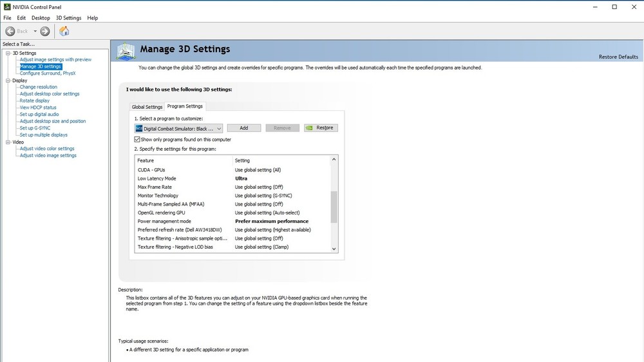The height and width of the screenshot is (362, 644).
Task: Click the Back arrow icon in toolbar
Action: [x=10, y=31]
